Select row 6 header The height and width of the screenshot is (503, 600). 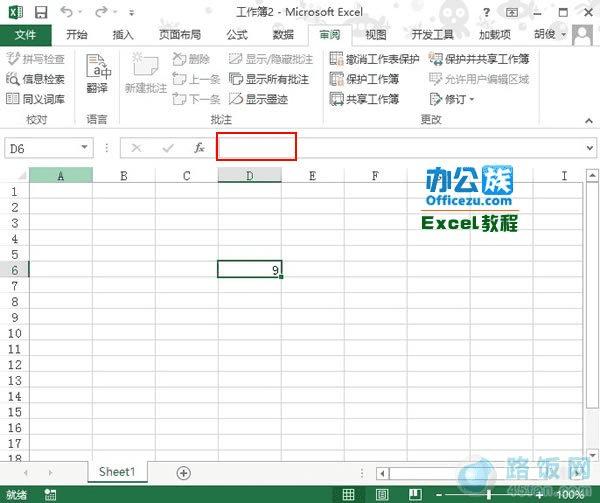[x=15, y=270]
